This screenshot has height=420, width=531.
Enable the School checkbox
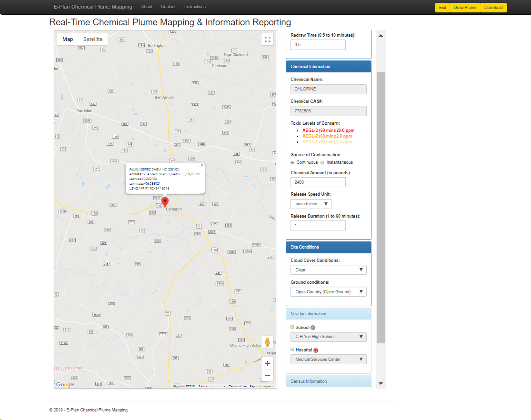coord(292,327)
